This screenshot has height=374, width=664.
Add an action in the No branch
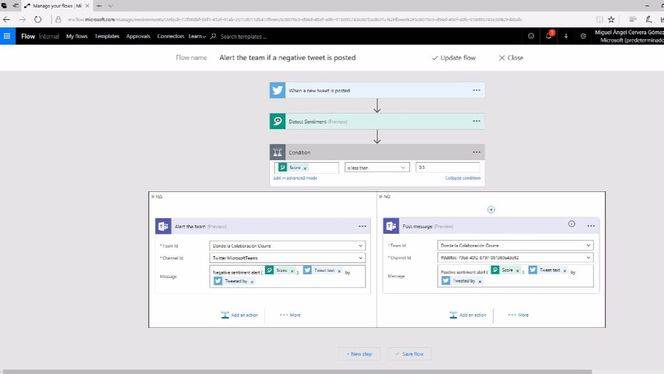[468, 315]
